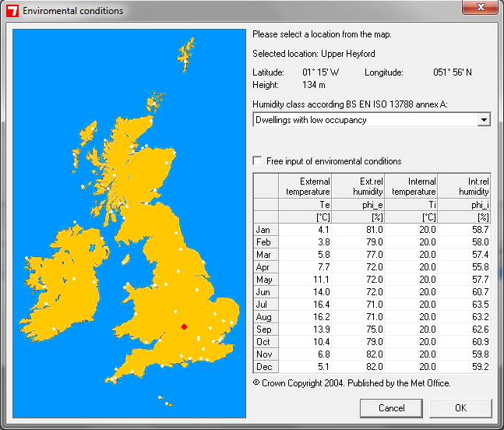Click April external temperature 7.7
This screenshot has height=430, width=504.
(305, 267)
